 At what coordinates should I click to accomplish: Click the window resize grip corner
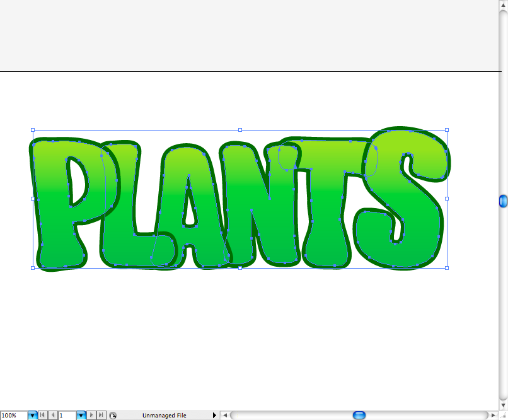[504, 416]
